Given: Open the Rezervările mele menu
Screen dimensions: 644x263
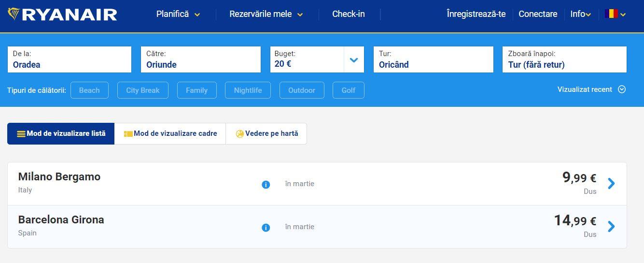Looking at the screenshot, I should click(266, 14).
